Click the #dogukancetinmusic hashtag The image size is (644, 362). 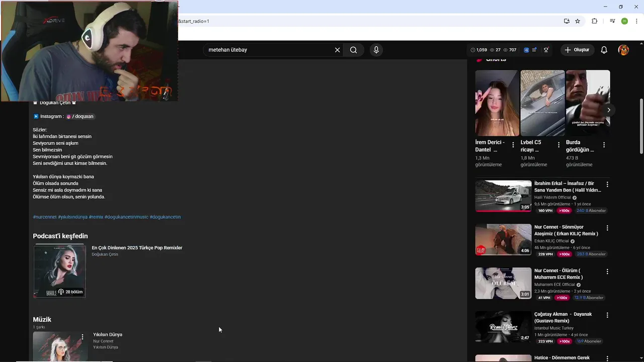(x=126, y=217)
